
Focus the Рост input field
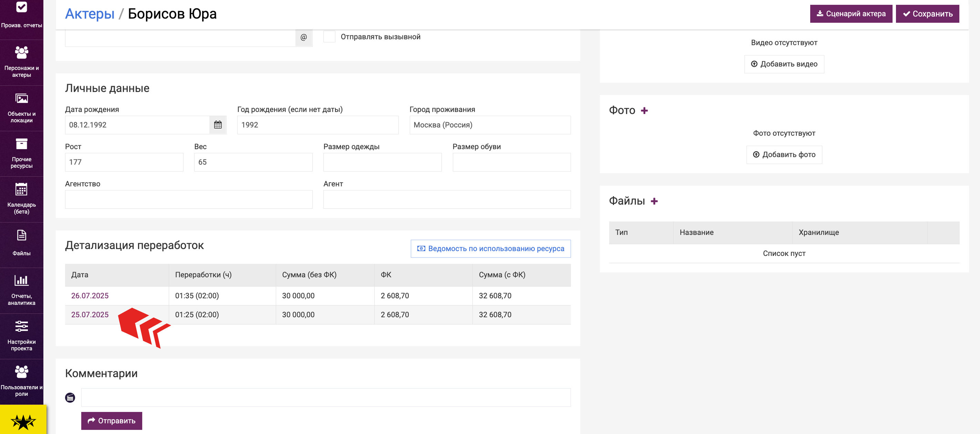124,162
